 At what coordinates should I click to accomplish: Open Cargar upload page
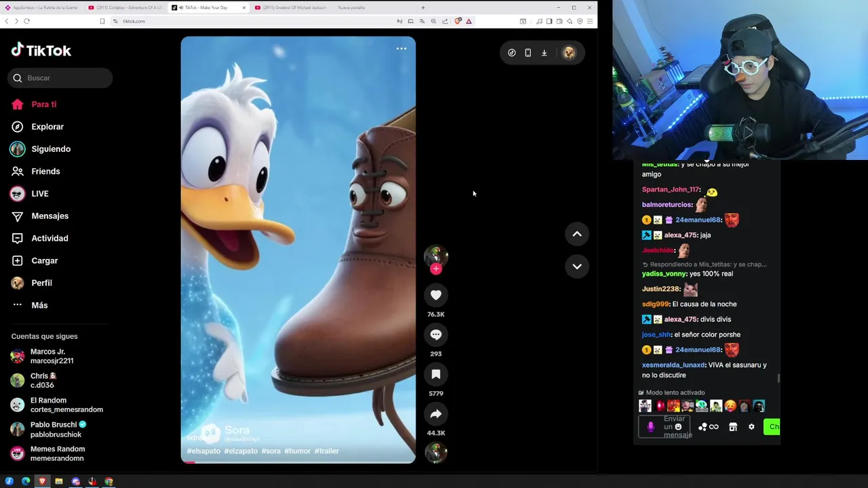(x=35, y=261)
